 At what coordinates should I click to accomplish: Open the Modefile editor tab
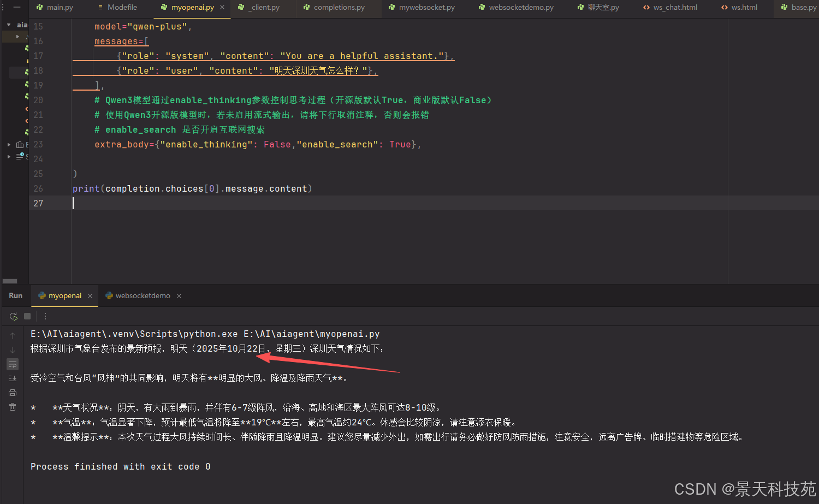pos(117,7)
